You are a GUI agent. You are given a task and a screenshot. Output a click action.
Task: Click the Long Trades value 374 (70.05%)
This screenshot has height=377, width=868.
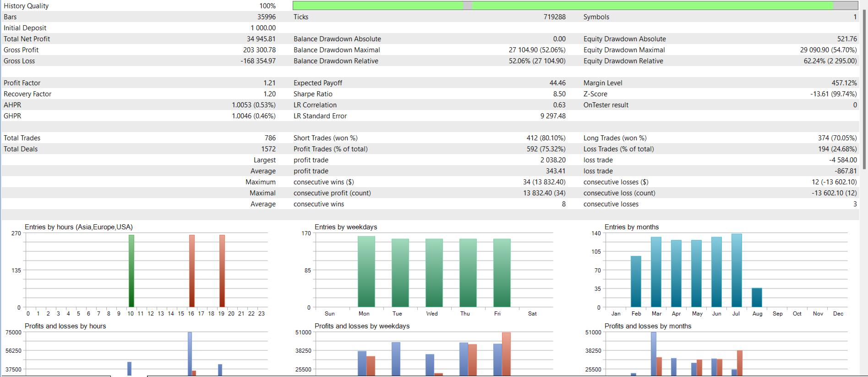(837, 138)
